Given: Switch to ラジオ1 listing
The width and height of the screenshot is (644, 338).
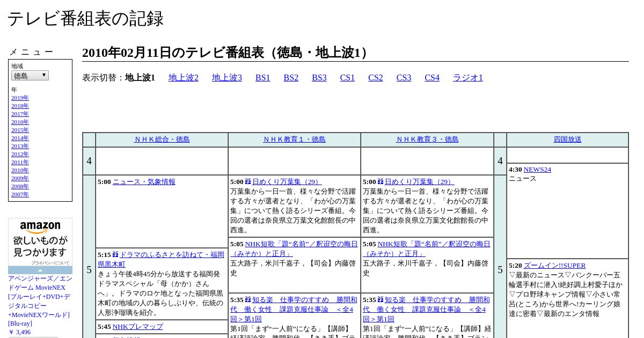Looking at the screenshot, I should click(468, 78).
